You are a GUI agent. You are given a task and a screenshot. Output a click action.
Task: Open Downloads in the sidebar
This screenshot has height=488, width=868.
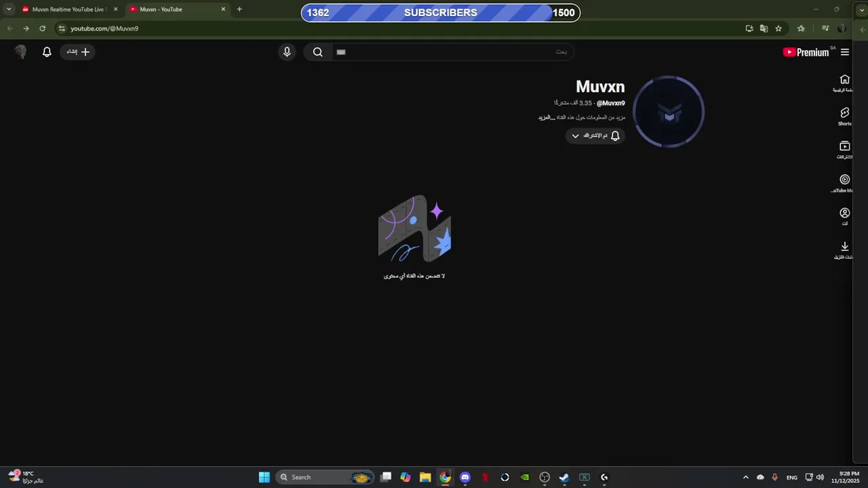[844, 249]
